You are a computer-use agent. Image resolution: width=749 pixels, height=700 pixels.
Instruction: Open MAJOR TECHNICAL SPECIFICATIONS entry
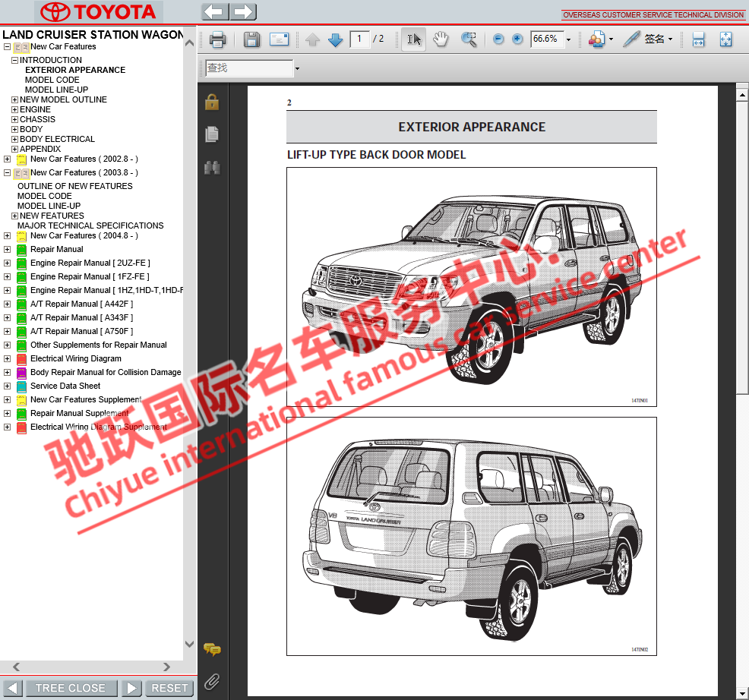90,225
